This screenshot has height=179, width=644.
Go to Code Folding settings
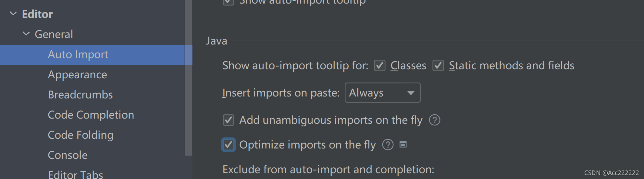coord(80,135)
